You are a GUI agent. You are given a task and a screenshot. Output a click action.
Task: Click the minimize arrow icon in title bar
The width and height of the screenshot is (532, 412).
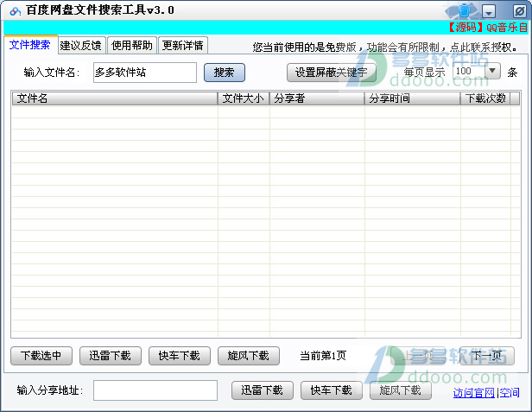489,12
